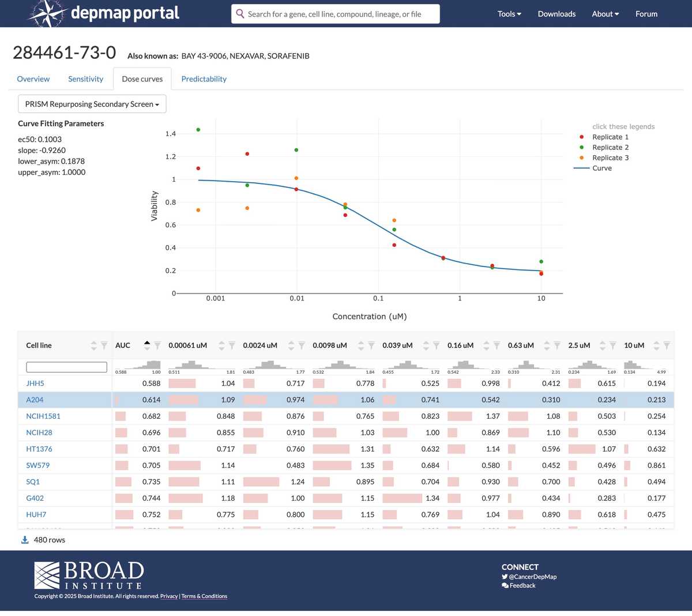Click the cell line search filter box

66,367
